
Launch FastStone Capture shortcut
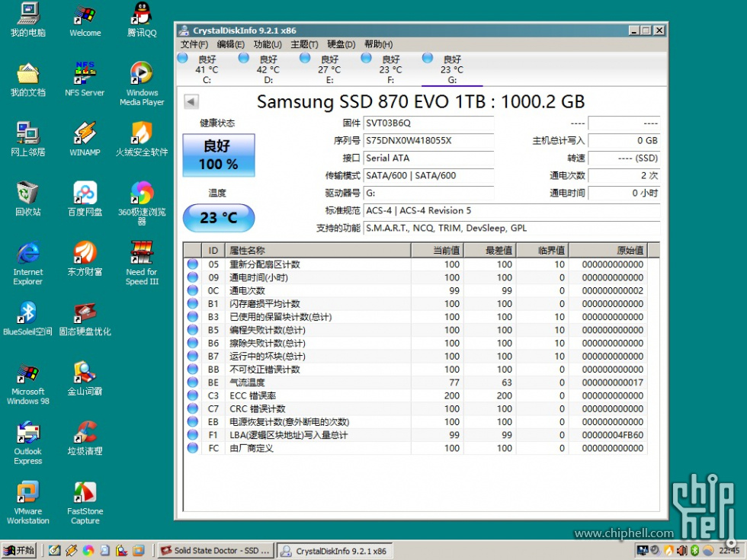click(85, 504)
